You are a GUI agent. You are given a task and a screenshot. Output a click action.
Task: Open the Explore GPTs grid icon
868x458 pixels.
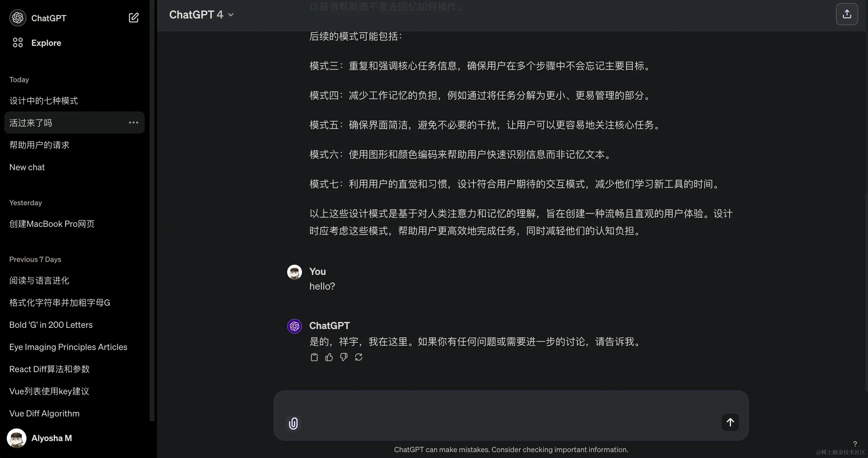tap(18, 43)
